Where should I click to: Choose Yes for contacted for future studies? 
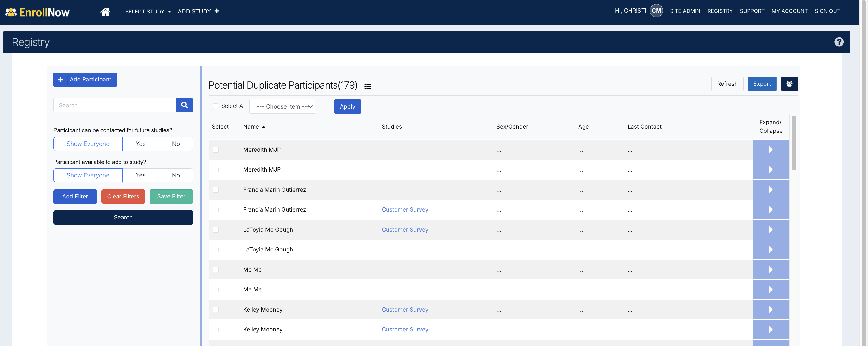pos(140,144)
